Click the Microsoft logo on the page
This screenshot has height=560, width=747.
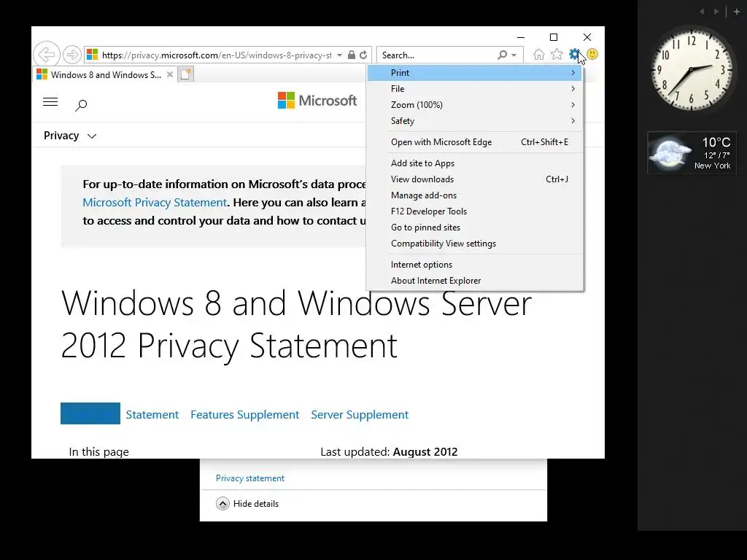(x=317, y=101)
